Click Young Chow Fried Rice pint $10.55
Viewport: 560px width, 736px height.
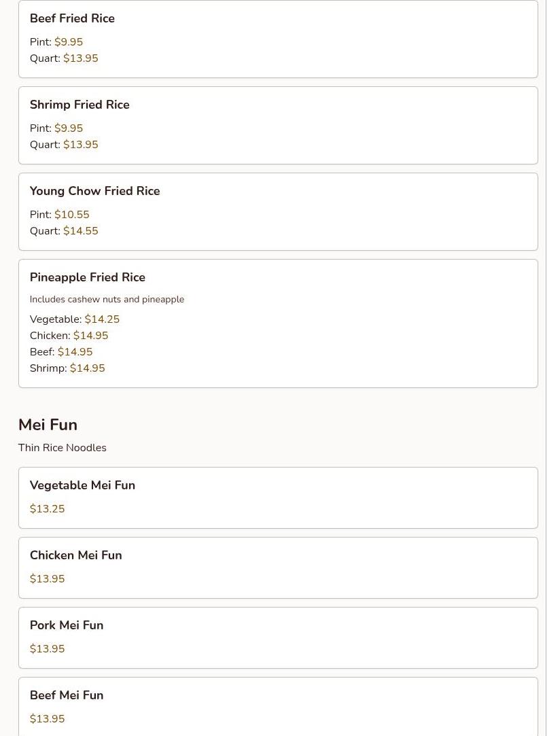click(x=71, y=215)
